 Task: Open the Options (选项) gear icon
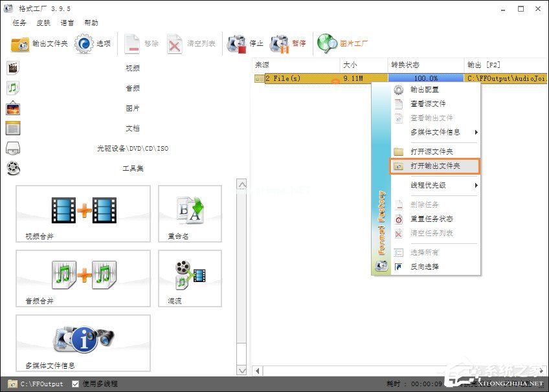(x=85, y=43)
